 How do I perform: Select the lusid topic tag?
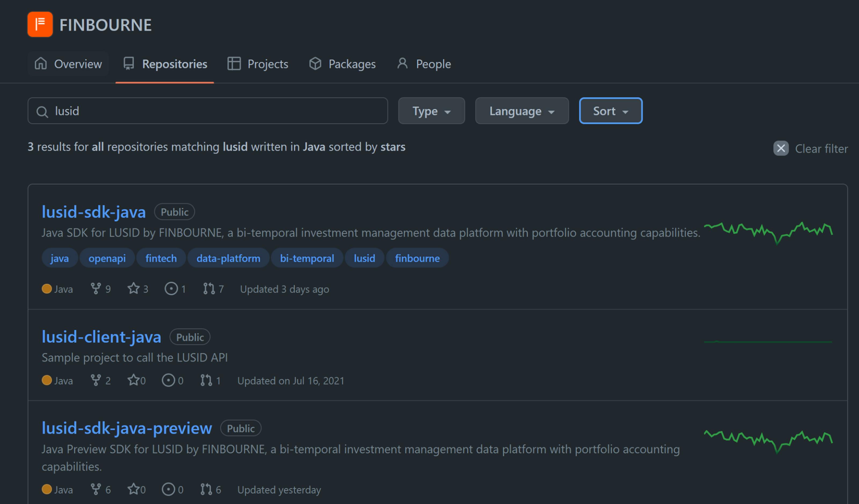click(x=364, y=258)
